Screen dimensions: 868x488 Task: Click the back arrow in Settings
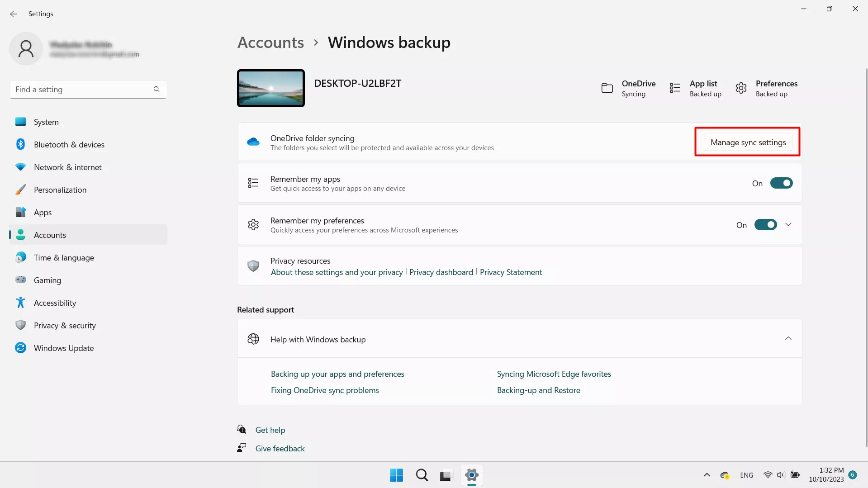[x=13, y=14]
